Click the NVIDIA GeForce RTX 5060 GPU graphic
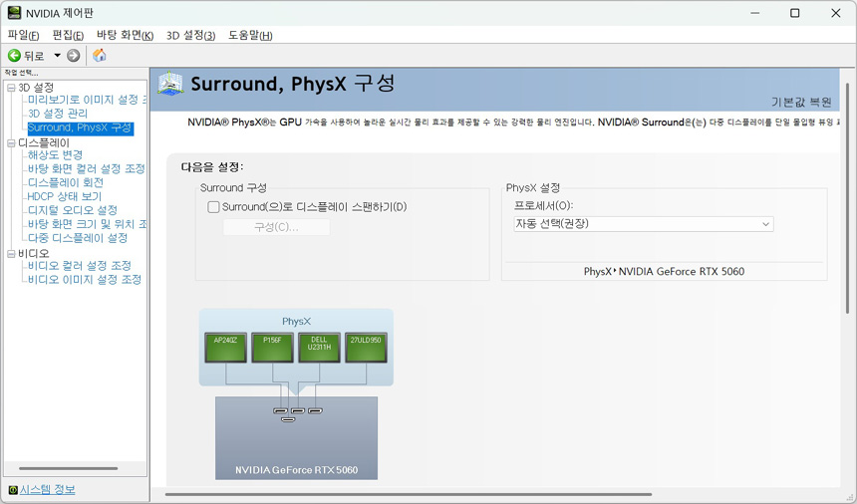857x504 pixels. [296, 438]
